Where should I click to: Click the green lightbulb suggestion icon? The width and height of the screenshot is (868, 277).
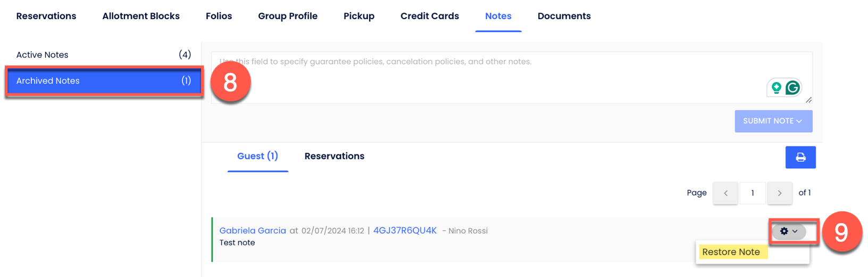[x=776, y=87]
